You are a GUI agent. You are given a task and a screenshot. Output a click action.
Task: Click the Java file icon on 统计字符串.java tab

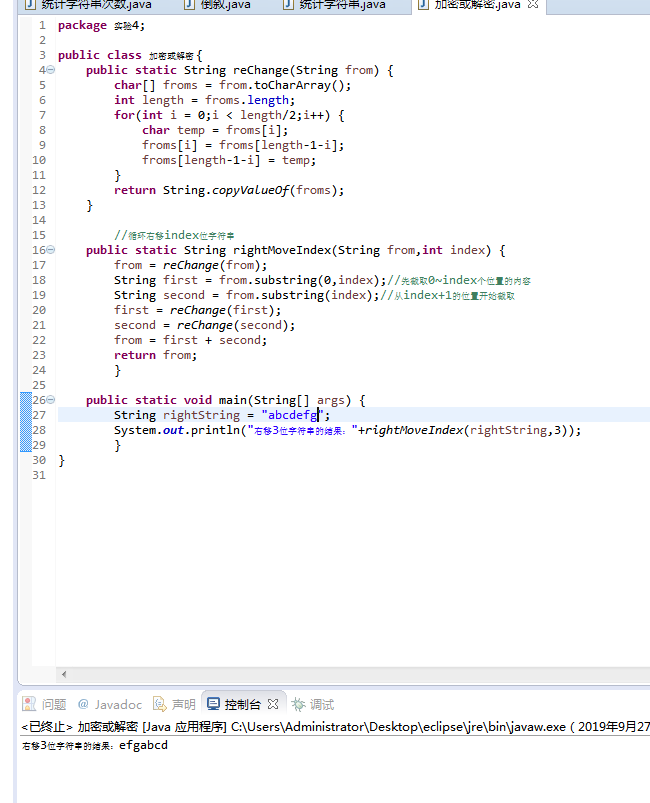point(288,5)
